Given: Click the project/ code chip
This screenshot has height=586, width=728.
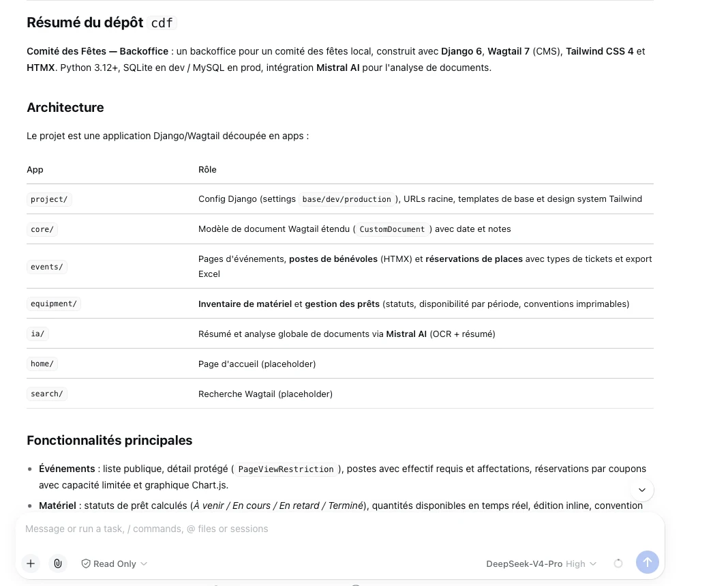Looking at the screenshot, I should coord(49,199).
